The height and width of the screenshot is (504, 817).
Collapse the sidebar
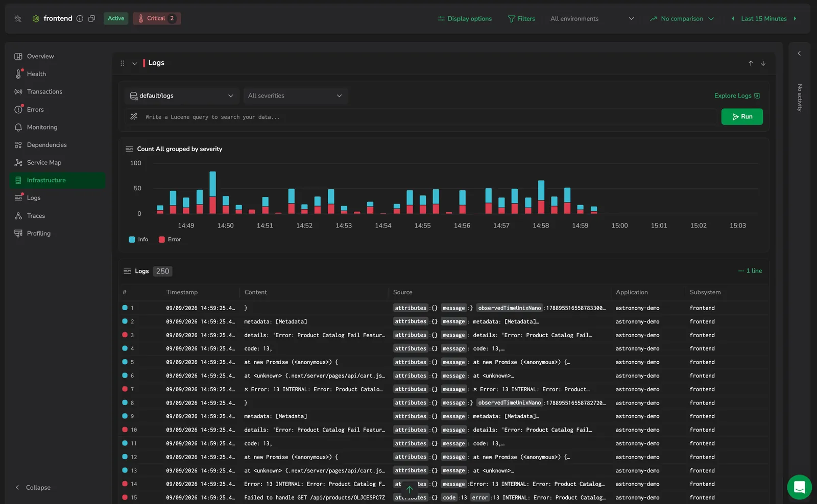coord(33,487)
